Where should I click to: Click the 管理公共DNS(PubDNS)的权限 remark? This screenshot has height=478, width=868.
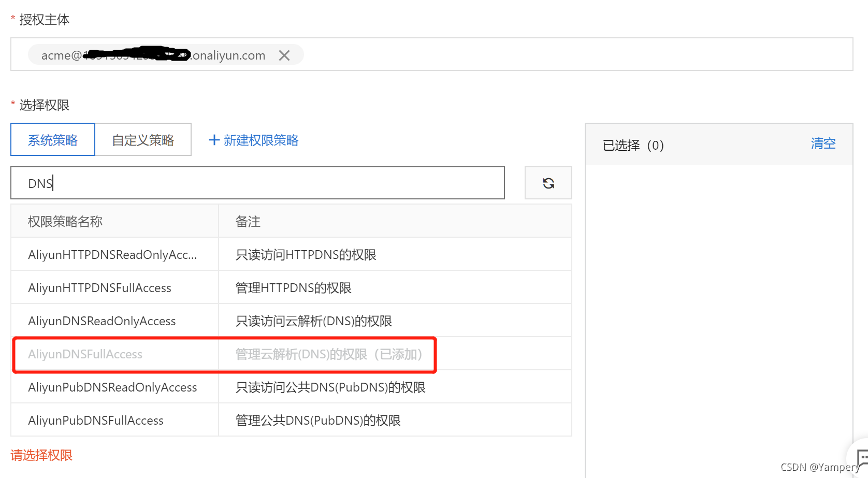[x=318, y=421]
